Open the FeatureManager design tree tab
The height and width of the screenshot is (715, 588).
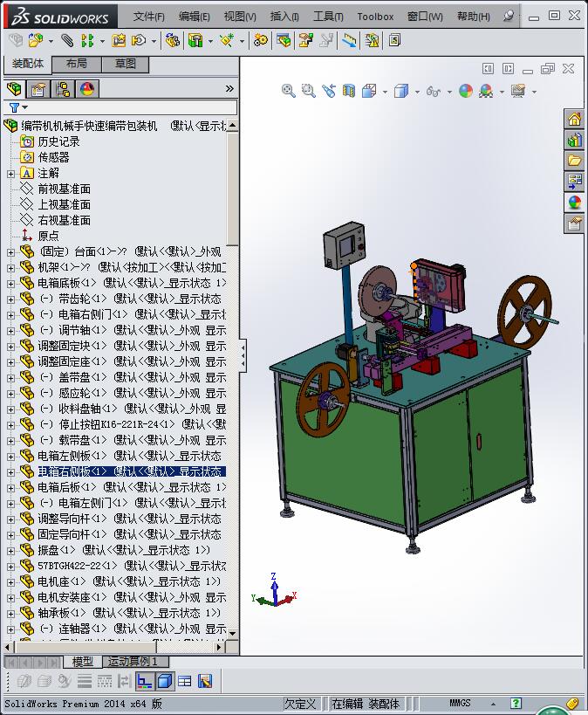tap(15, 88)
